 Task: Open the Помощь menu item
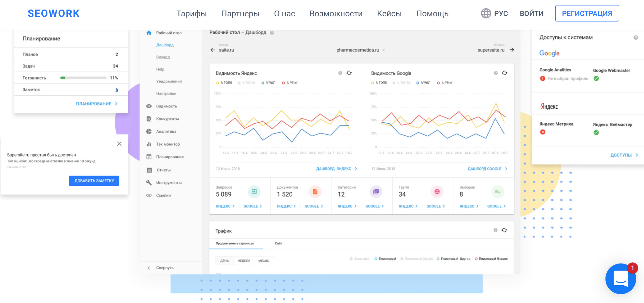click(432, 14)
